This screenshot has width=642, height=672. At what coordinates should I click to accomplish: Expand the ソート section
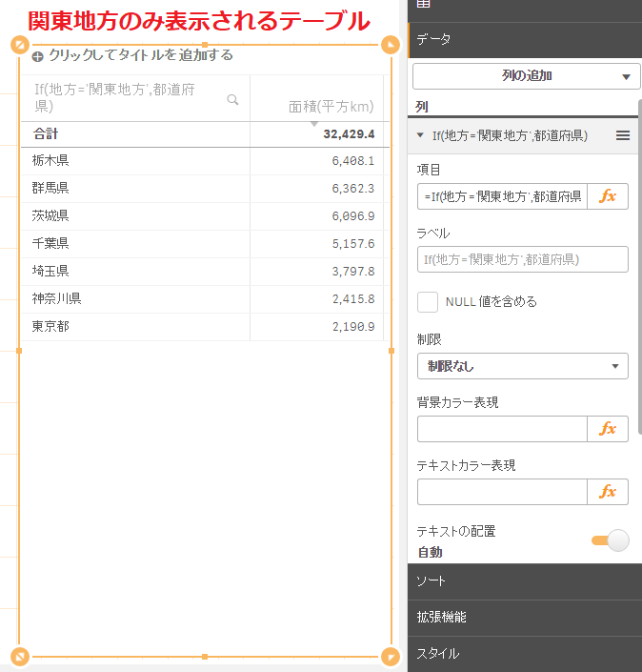click(x=524, y=580)
